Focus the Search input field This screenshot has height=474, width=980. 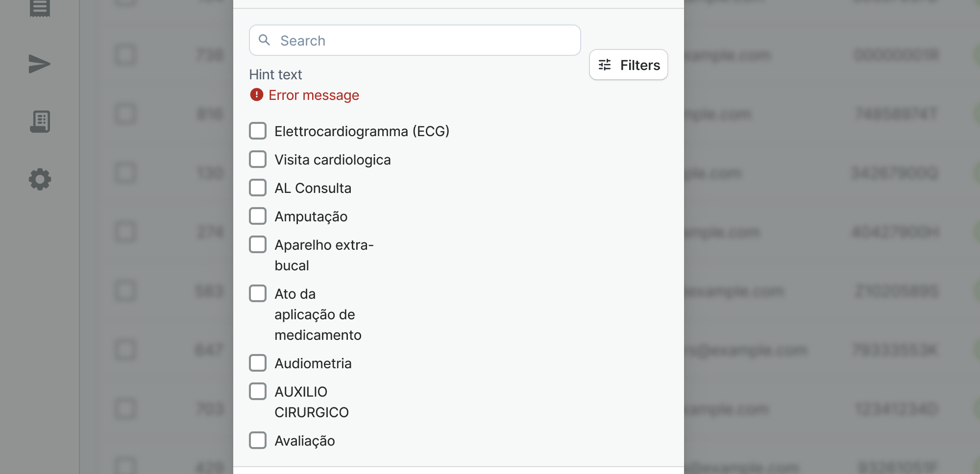pyautogui.click(x=415, y=40)
